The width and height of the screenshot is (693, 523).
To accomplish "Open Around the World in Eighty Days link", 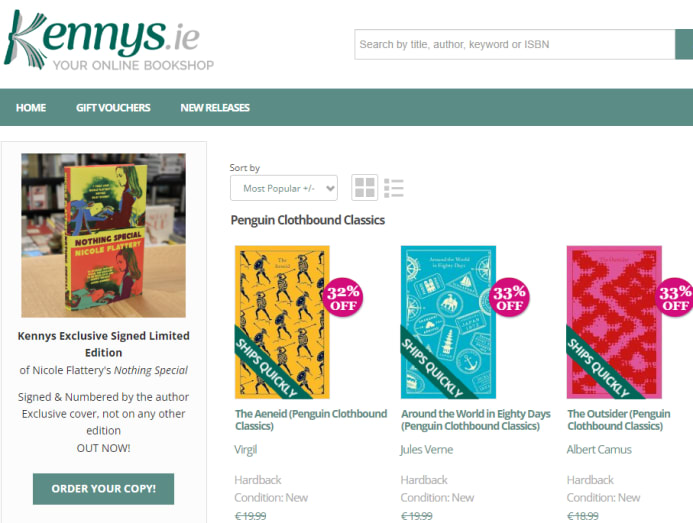I will (x=476, y=420).
